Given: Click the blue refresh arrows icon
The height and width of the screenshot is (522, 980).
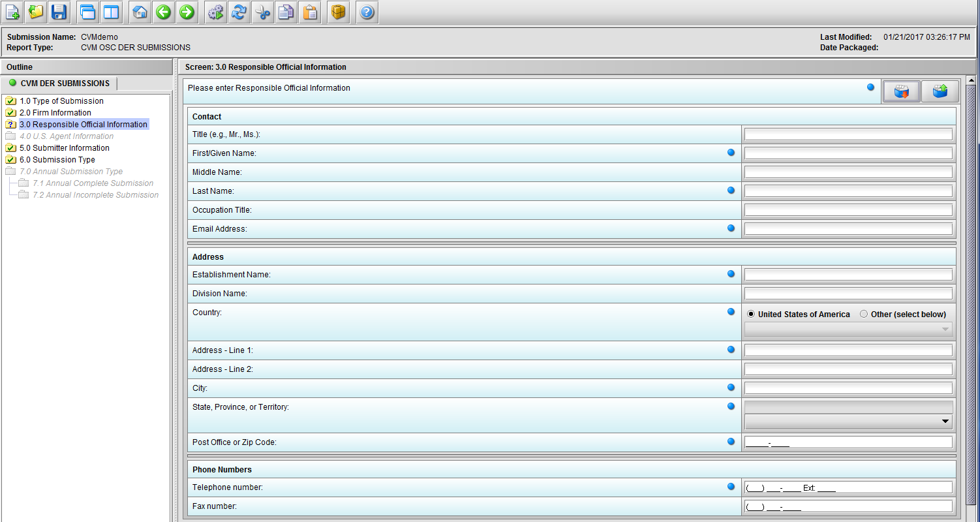Looking at the screenshot, I should point(239,12).
